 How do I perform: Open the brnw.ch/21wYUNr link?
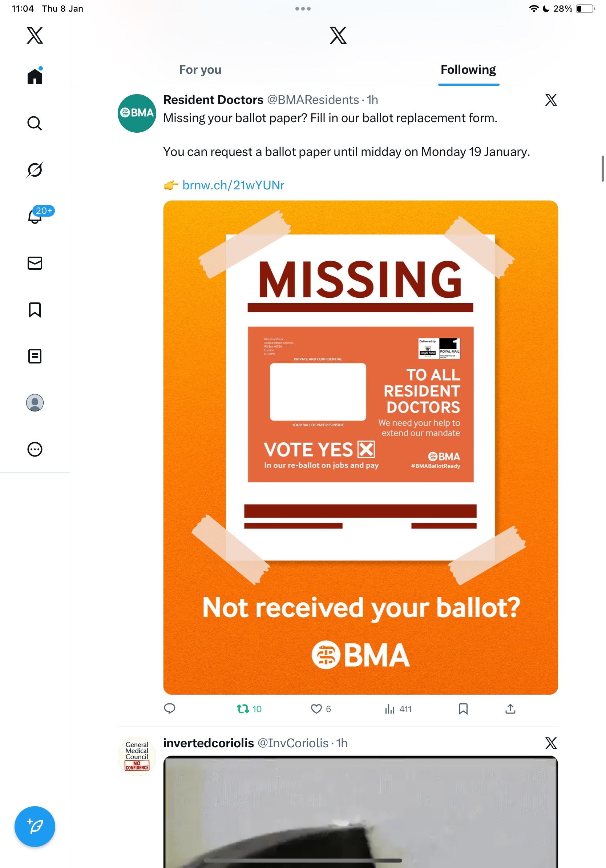[233, 185]
